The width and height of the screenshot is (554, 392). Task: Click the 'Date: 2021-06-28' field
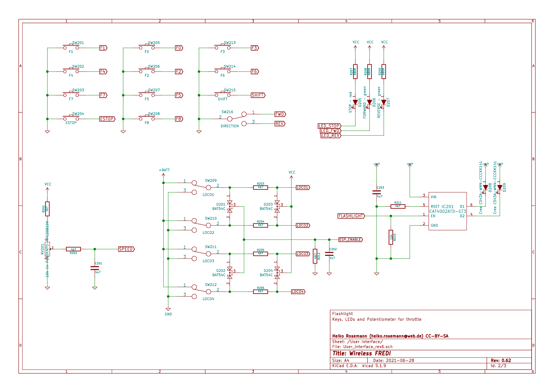click(x=394, y=360)
